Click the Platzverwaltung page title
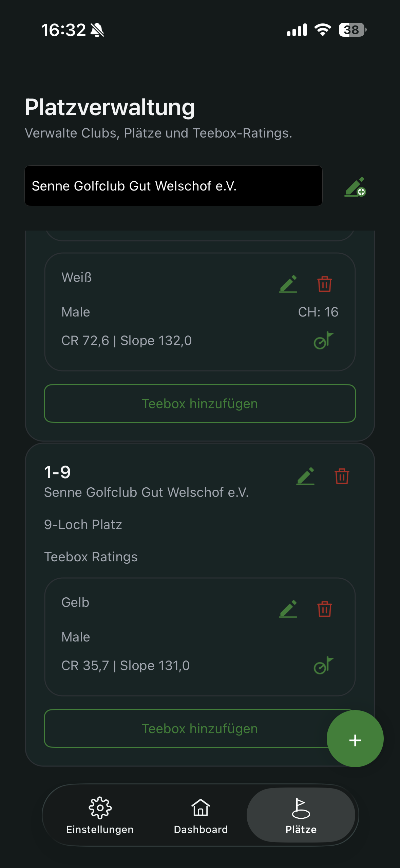Screen dimensions: 400x868 click(x=110, y=108)
